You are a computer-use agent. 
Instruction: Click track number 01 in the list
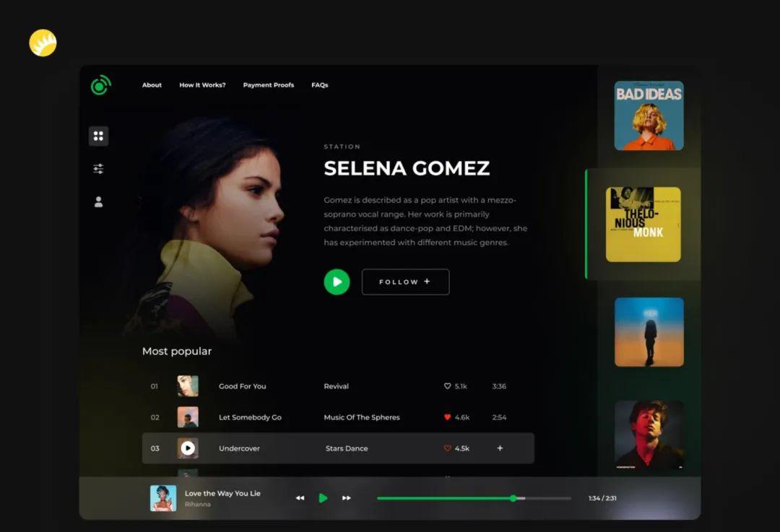pyautogui.click(x=155, y=386)
